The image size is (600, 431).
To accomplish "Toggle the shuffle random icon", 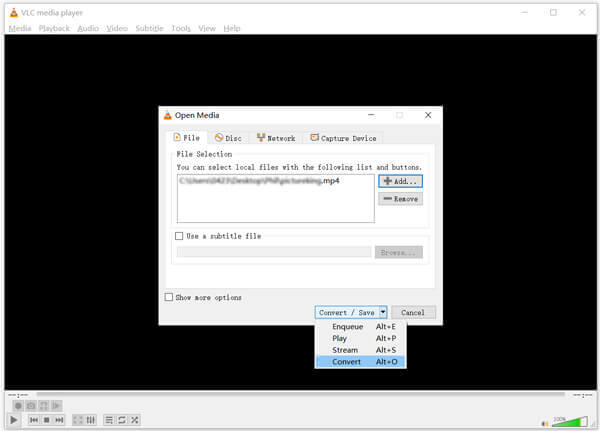I will (x=135, y=420).
